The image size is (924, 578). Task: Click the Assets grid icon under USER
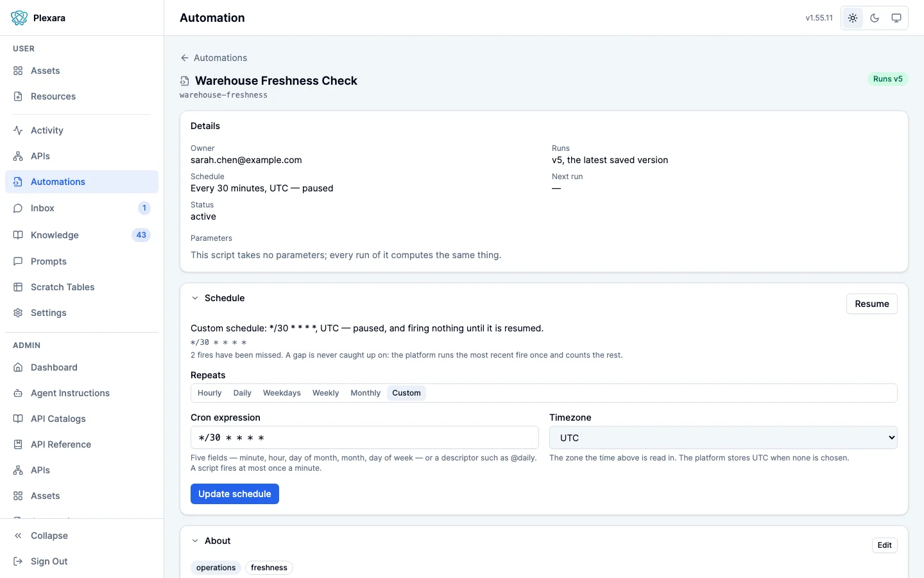[18, 71]
